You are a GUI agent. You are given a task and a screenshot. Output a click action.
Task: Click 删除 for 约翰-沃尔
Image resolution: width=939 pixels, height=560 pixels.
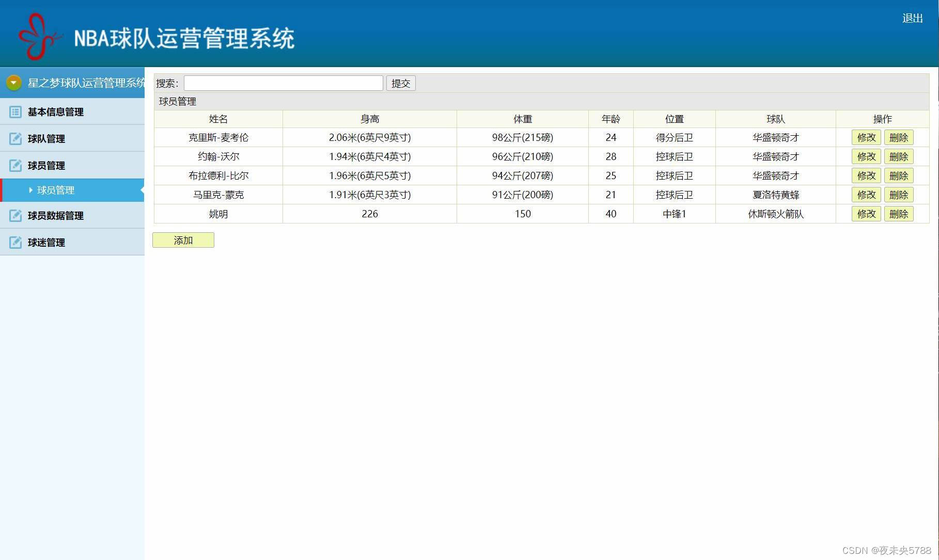[x=899, y=156]
